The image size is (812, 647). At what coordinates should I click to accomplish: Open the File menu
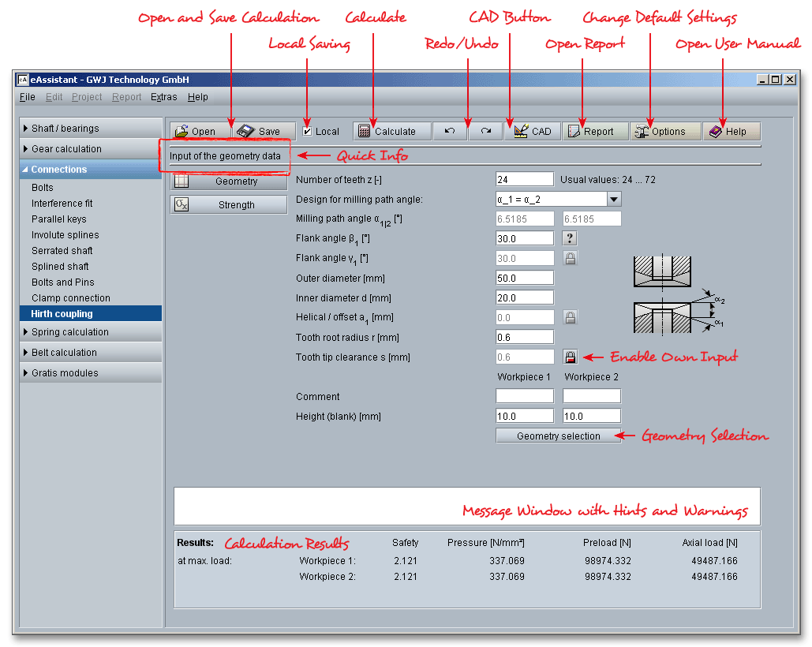click(28, 97)
